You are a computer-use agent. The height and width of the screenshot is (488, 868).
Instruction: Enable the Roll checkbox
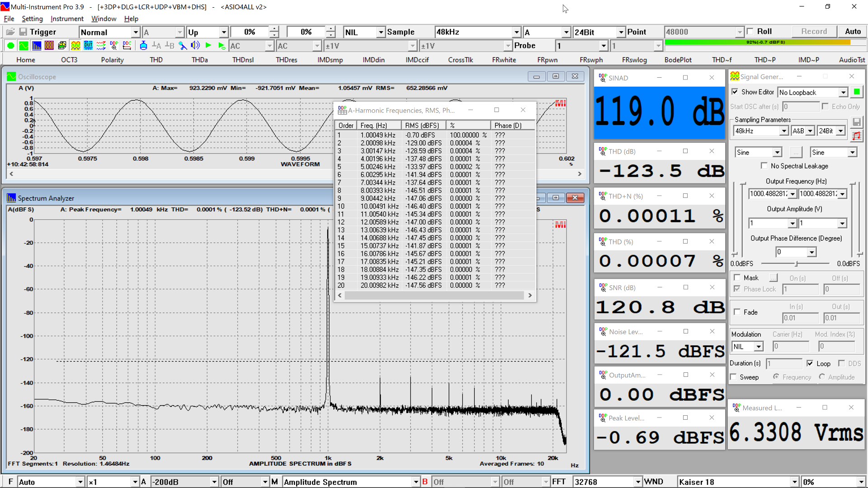pyautogui.click(x=750, y=31)
